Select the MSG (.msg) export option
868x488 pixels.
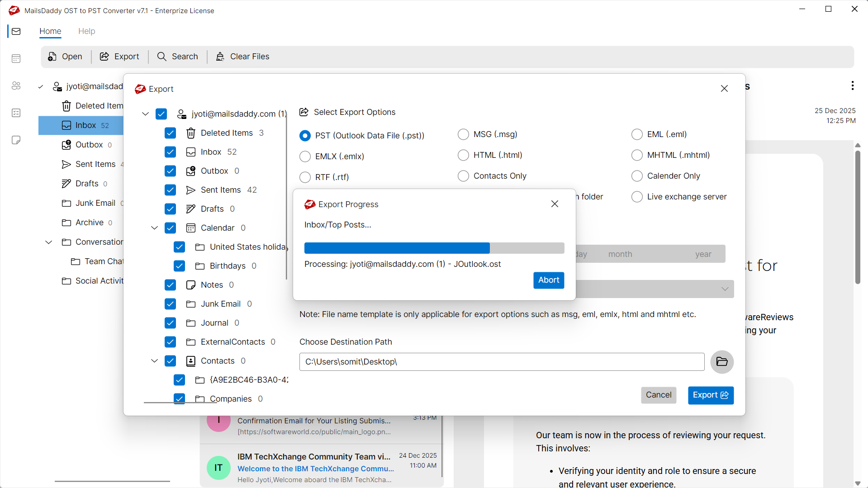pyautogui.click(x=463, y=134)
